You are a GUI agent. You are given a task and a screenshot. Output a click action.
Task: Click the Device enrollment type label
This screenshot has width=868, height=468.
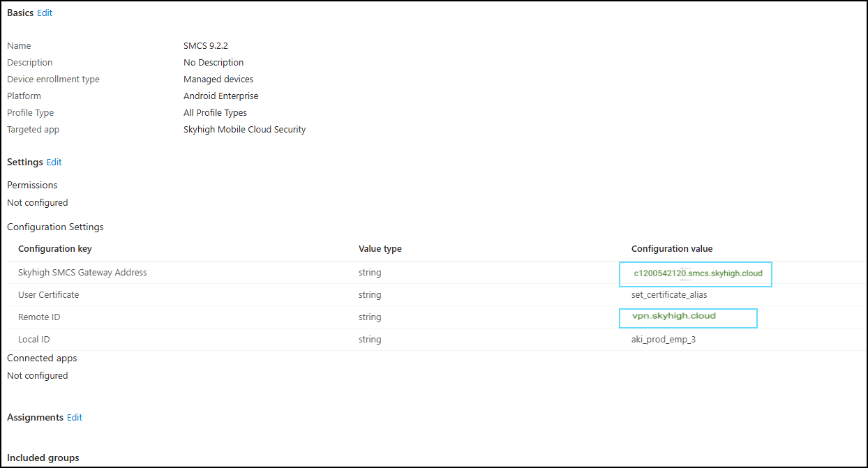point(53,79)
